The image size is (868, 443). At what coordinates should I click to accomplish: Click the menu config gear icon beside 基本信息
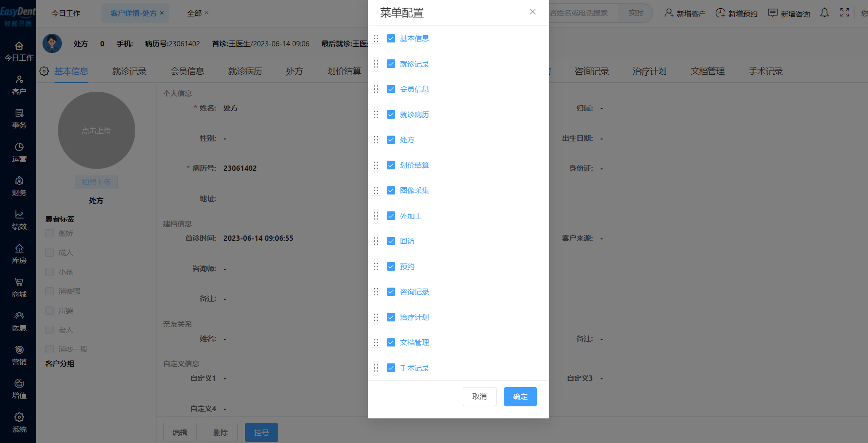(x=44, y=71)
